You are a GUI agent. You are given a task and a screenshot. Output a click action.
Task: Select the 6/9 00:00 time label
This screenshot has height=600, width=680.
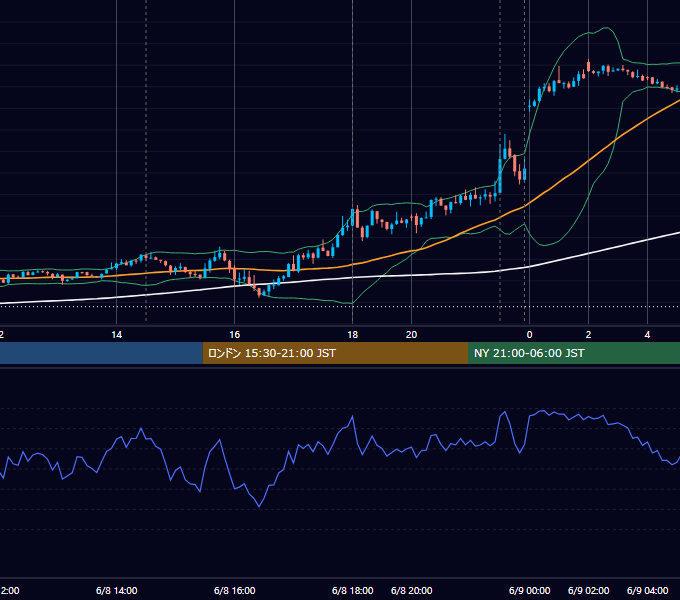tap(530, 590)
